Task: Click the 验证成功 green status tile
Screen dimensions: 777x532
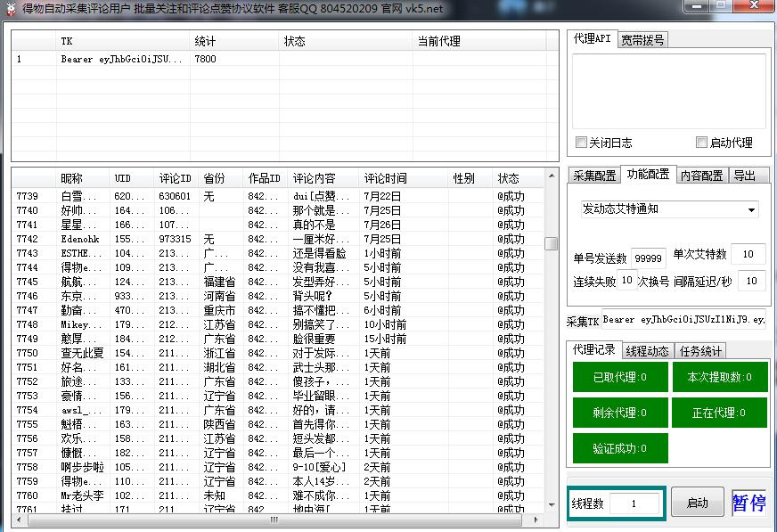Action: [620, 448]
